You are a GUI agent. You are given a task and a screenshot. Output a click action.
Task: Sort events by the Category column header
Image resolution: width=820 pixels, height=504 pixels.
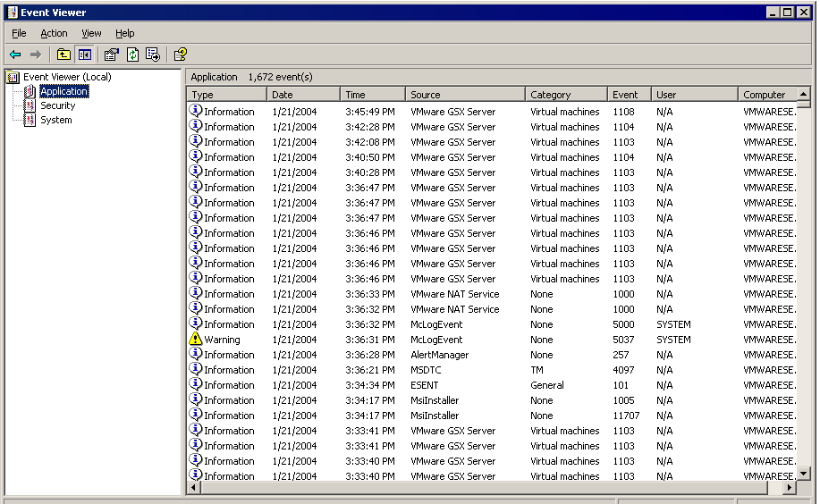point(565,94)
